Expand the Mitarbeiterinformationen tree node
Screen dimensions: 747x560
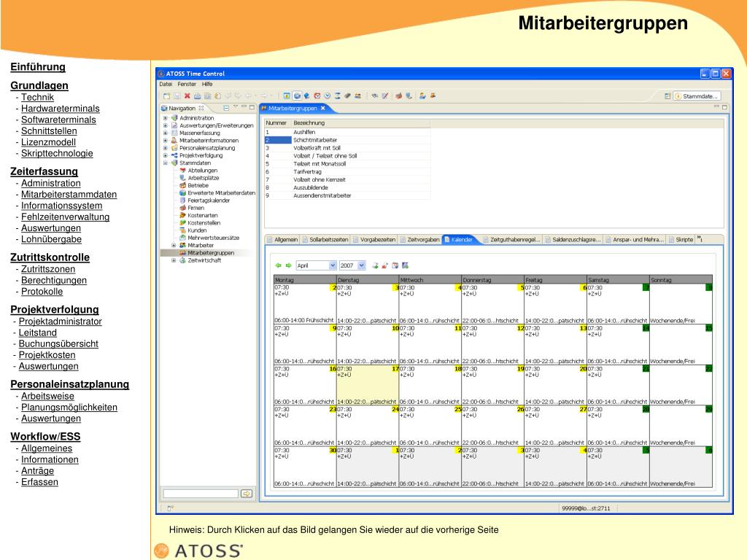click(x=166, y=141)
